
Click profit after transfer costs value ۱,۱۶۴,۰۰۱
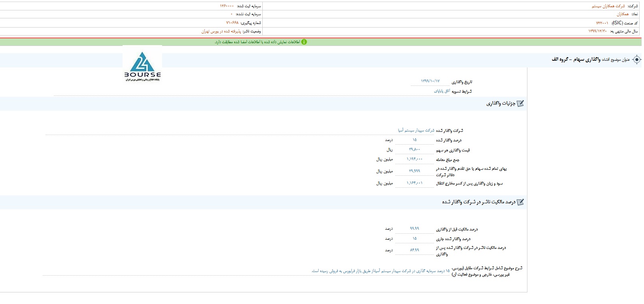pyautogui.click(x=414, y=183)
